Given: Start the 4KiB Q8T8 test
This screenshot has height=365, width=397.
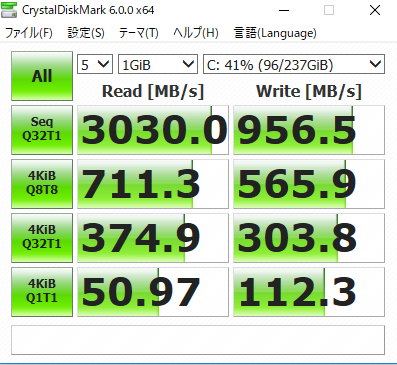Looking at the screenshot, I should coord(42,184).
